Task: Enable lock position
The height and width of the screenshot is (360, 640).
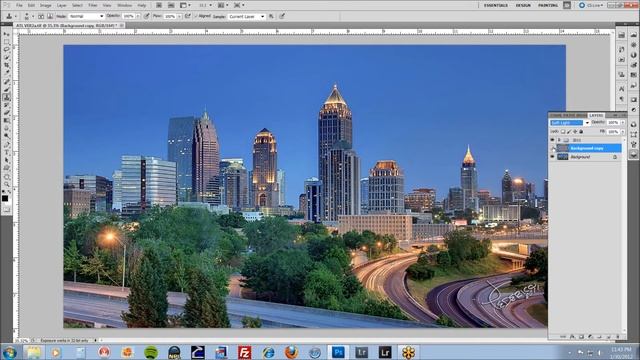Action: click(x=575, y=132)
